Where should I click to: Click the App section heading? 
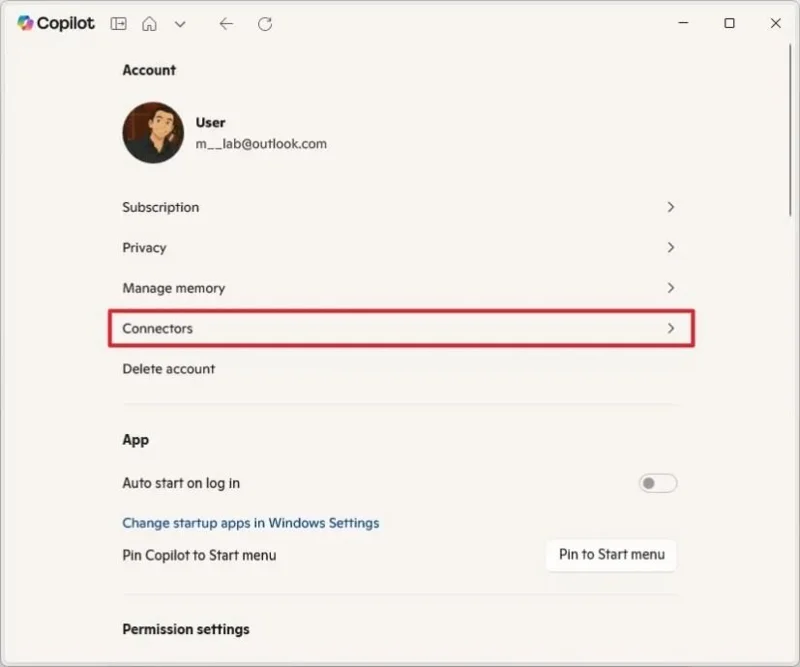click(135, 440)
